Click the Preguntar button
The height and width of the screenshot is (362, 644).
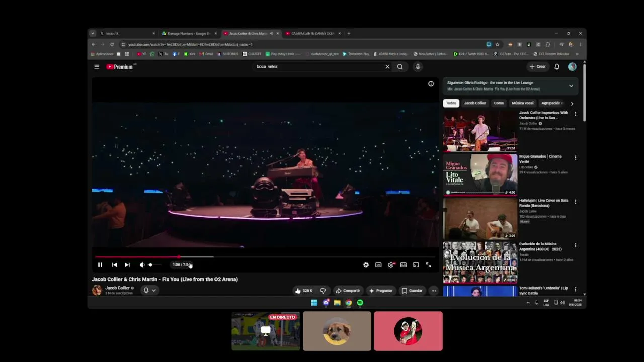(x=381, y=291)
